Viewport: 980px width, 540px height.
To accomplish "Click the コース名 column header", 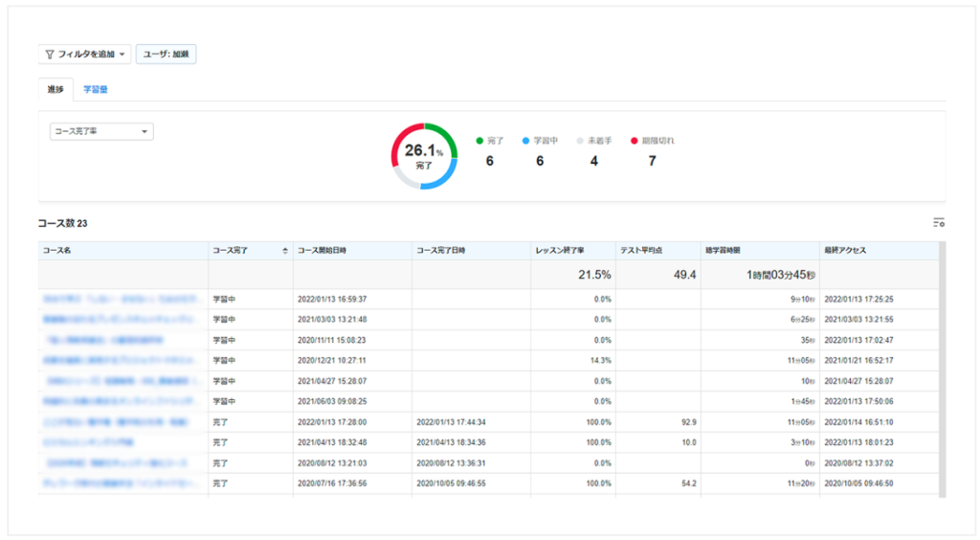I will [x=57, y=251].
